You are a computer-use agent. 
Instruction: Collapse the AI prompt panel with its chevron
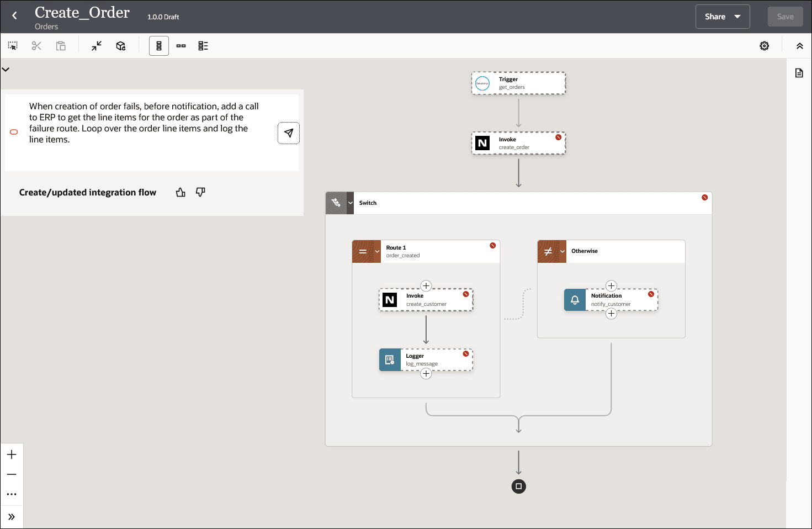click(6, 68)
